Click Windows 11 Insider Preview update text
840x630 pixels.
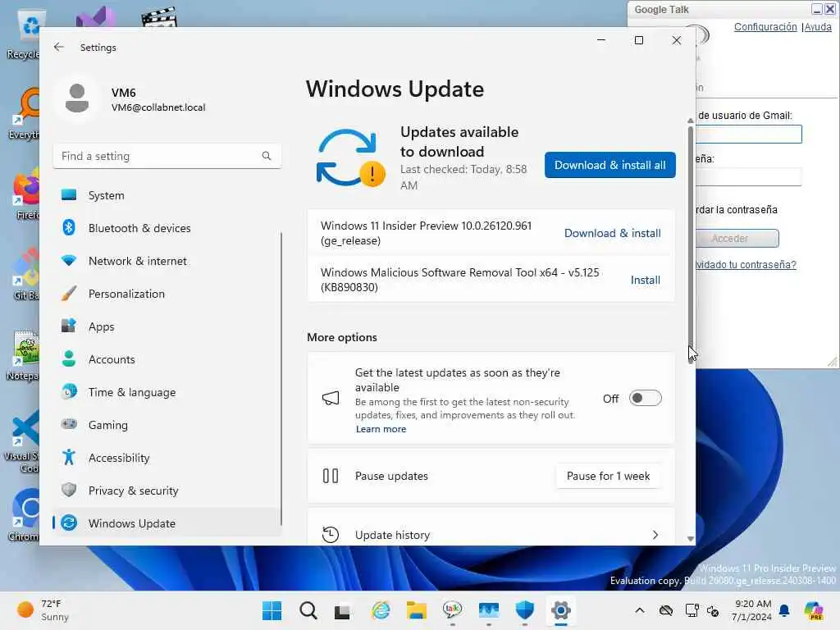tap(426, 233)
